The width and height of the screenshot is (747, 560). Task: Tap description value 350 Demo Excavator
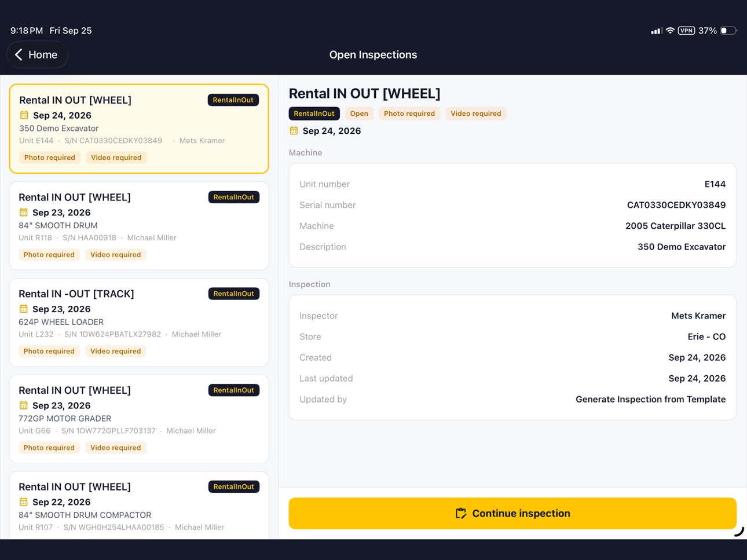tap(682, 247)
